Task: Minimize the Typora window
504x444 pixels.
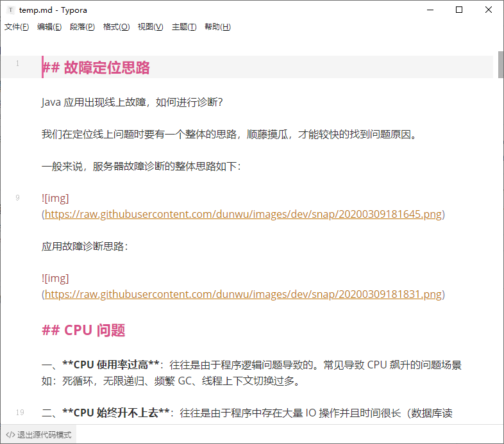Action: (430, 10)
